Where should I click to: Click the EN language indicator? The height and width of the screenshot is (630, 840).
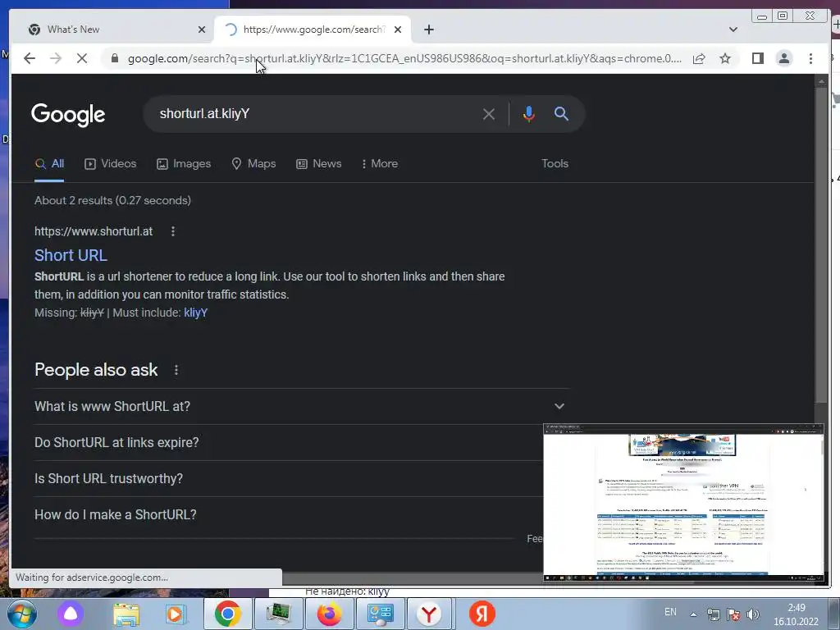(670, 612)
